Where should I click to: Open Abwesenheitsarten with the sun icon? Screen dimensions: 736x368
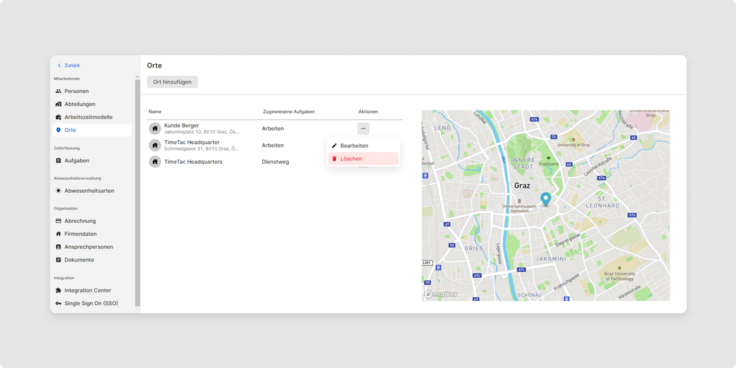click(x=92, y=191)
